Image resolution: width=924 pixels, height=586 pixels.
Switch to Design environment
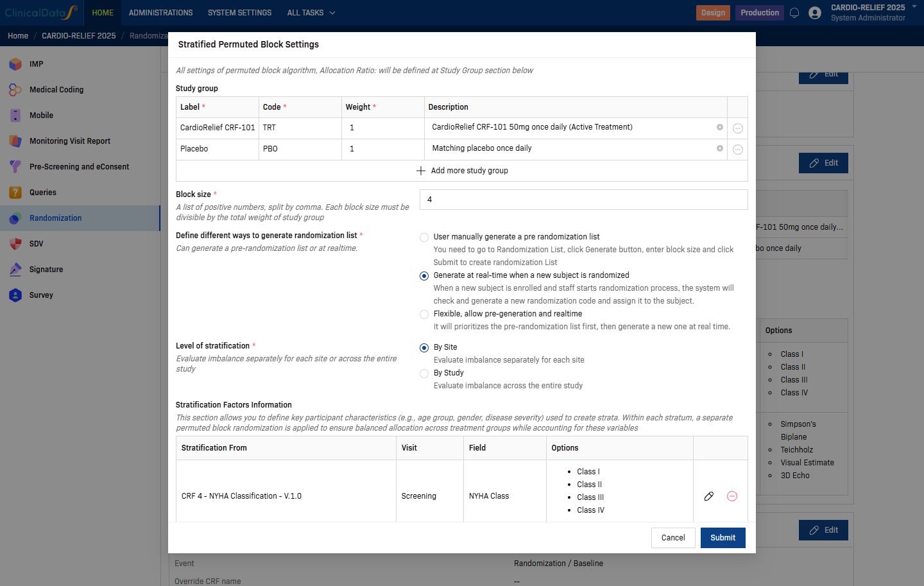coord(713,13)
